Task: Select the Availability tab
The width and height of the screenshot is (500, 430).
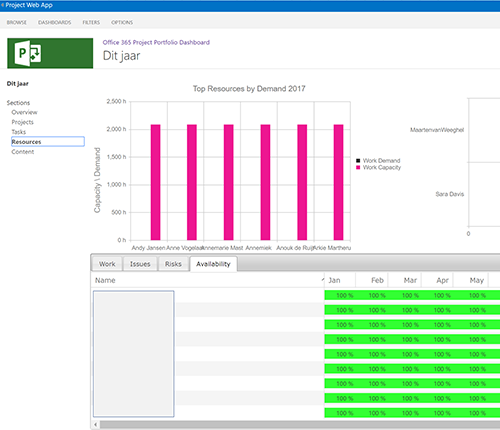Action: (213, 264)
